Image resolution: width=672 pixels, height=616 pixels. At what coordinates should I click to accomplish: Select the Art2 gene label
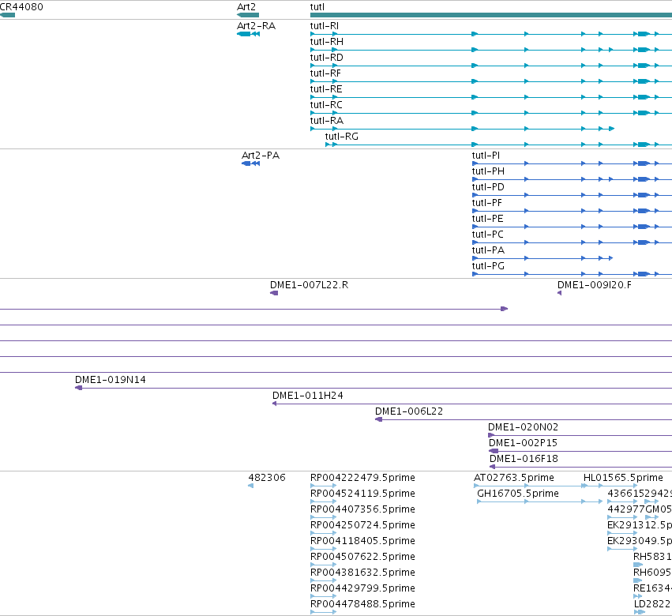(246, 7)
